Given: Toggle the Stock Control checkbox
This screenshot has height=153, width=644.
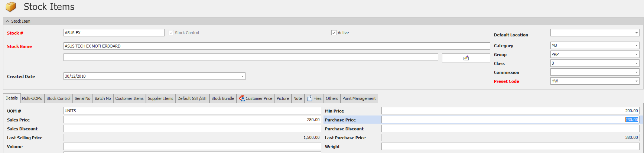Looking at the screenshot, I should pos(171,33).
